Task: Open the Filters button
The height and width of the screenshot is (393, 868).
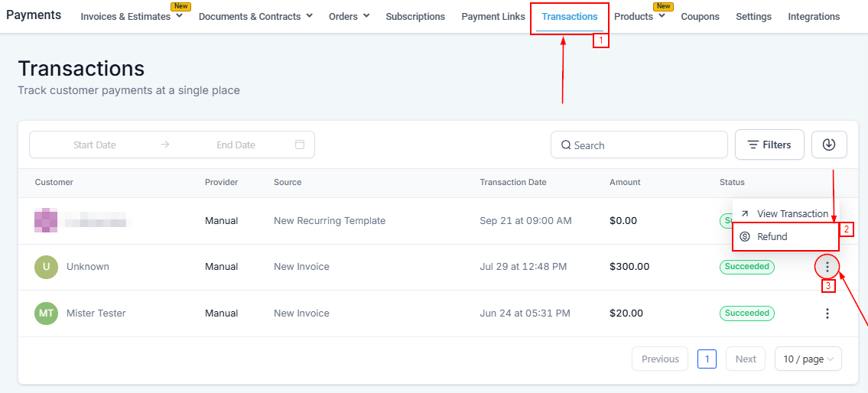Action: pyautogui.click(x=769, y=145)
